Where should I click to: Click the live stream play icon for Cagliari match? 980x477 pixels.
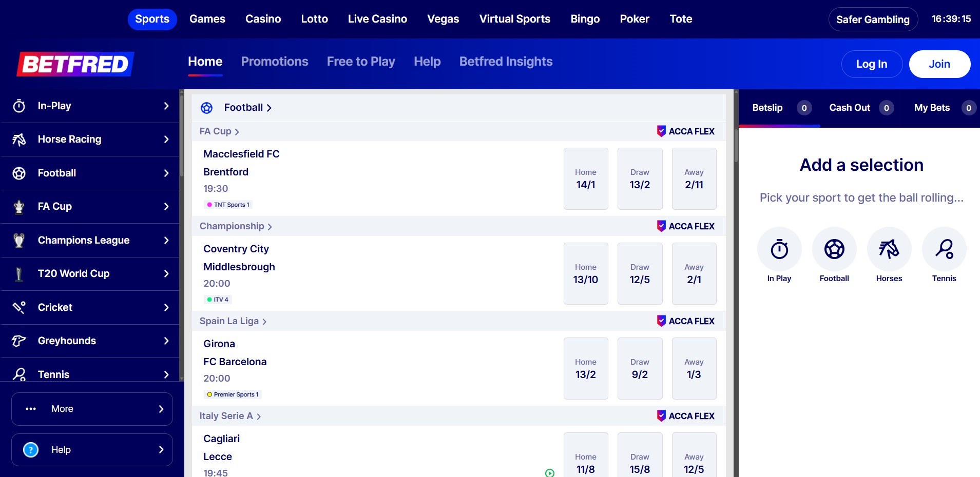point(550,473)
